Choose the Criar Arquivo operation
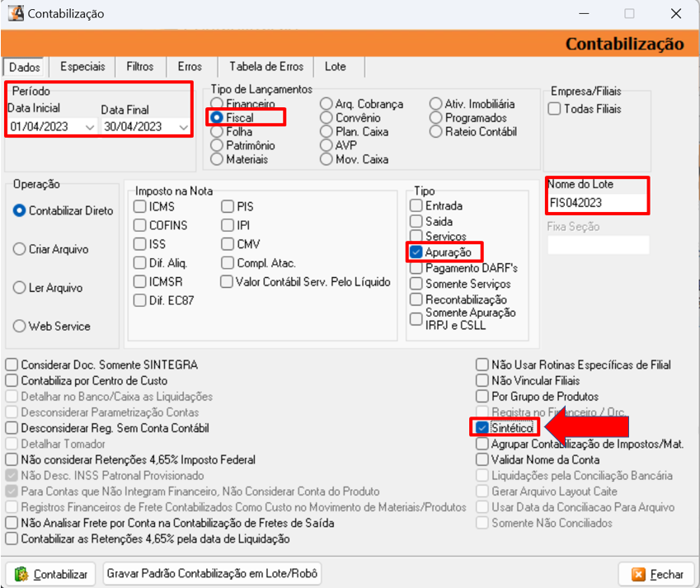This screenshot has height=588, width=700. (20, 249)
